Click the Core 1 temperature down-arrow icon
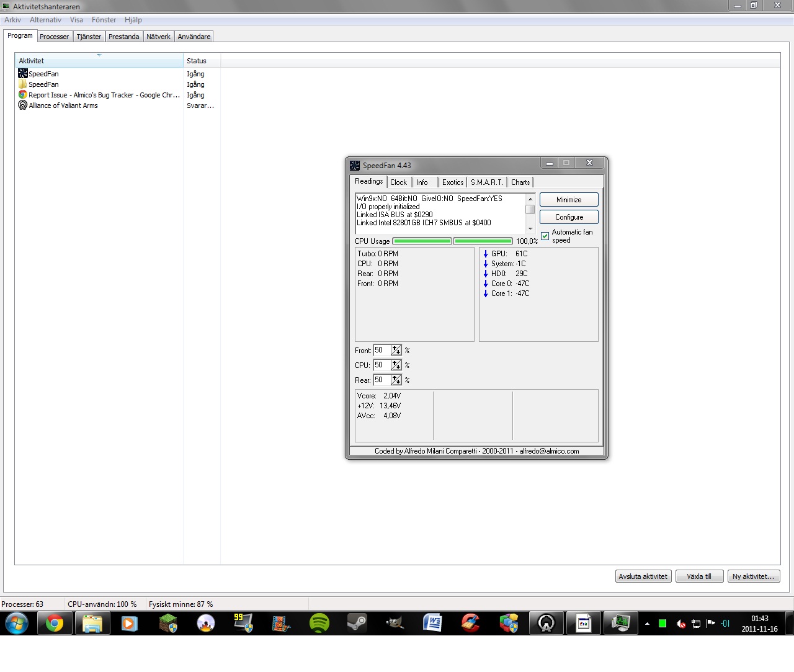The width and height of the screenshot is (794, 672). [x=486, y=293]
